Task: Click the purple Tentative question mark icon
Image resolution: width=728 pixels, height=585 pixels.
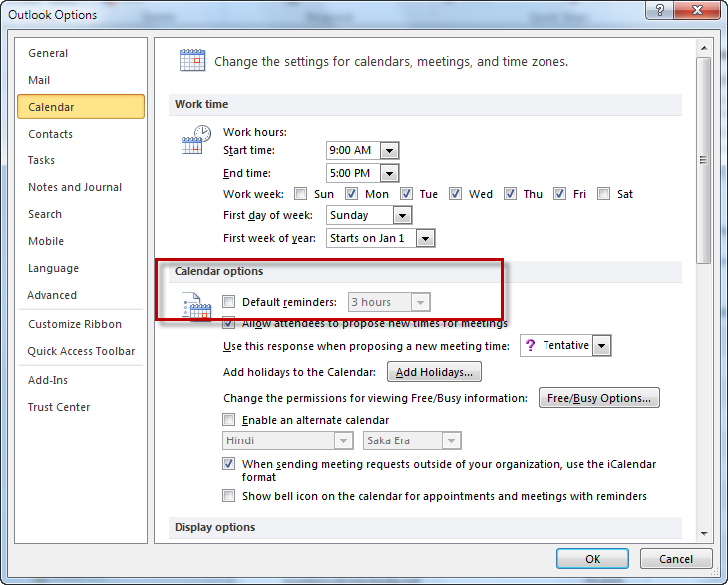Action: 530,346
